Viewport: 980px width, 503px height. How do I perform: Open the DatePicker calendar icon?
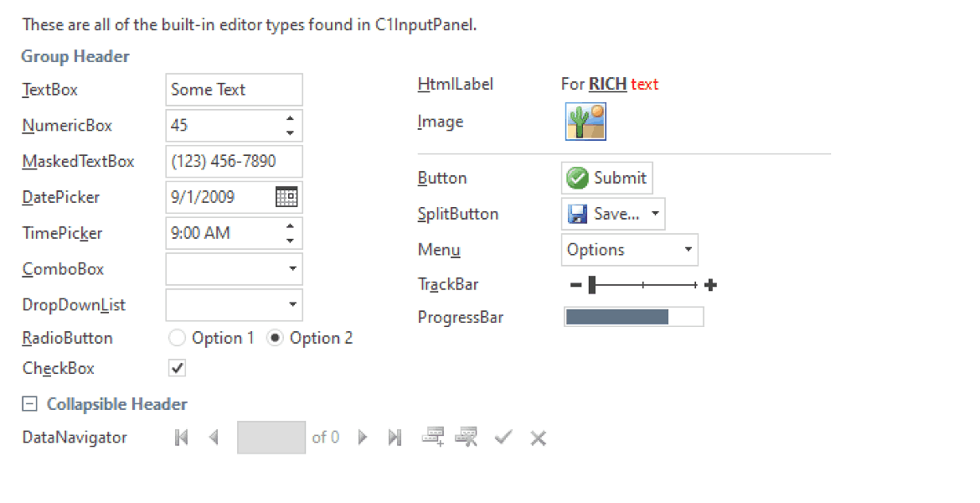coord(289,197)
